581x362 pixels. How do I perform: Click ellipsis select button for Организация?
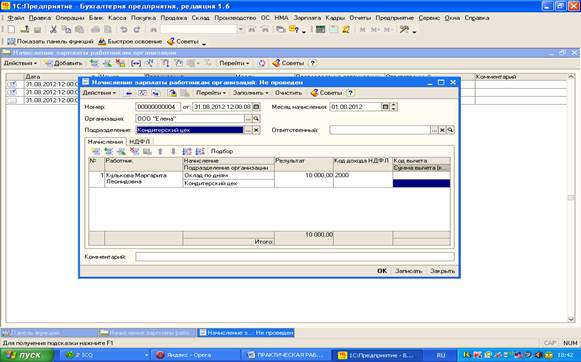(x=248, y=119)
